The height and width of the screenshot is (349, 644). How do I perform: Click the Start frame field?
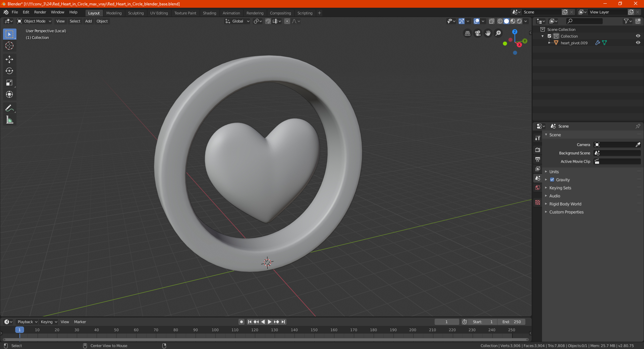[x=483, y=322]
